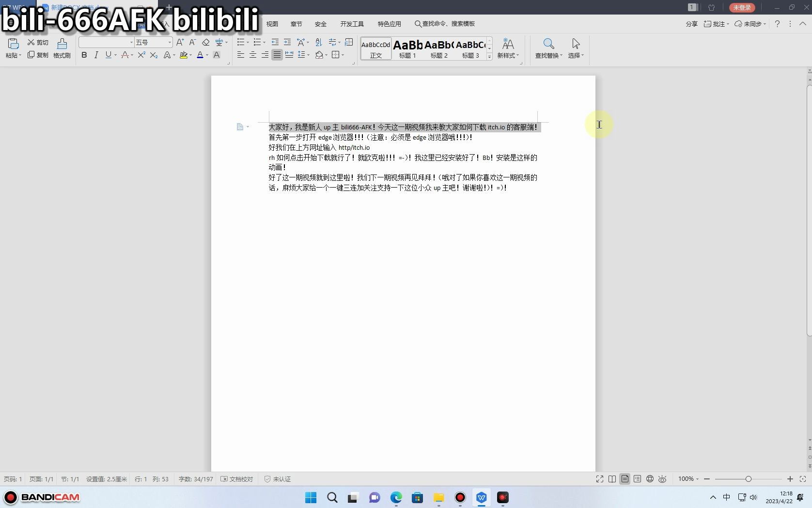Screen dimensions: 812x508
Task: Toggle superscript X² formatting
Action: [141, 55]
